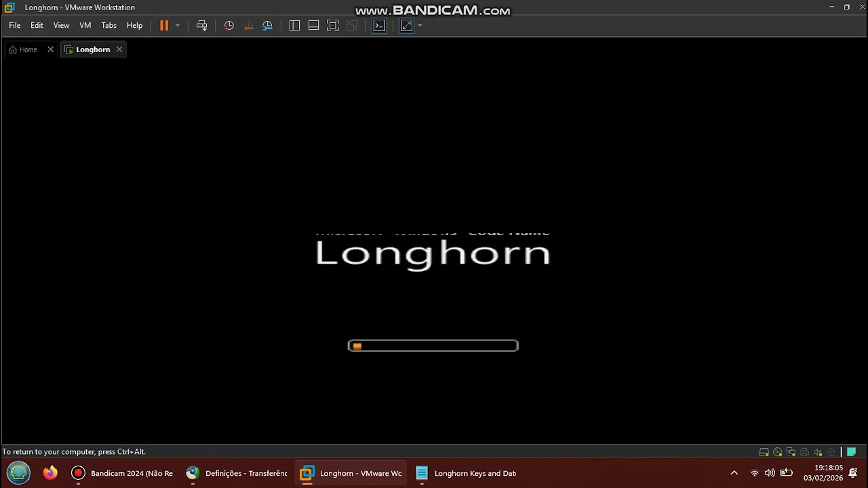
Task: Click the Unity mode toolbar icon
Action: [352, 25]
